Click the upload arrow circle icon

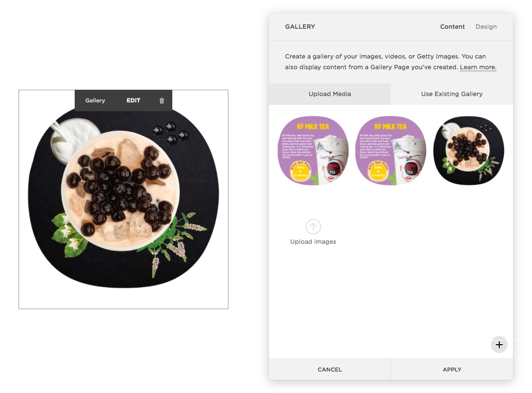pyautogui.click(x=313, y=227)
